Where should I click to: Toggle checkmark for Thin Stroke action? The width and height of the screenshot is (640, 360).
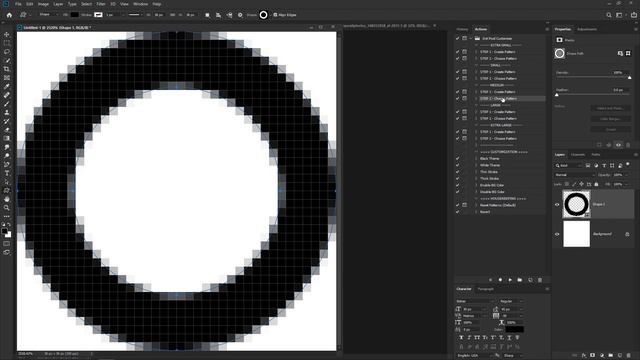click(457, 172)
